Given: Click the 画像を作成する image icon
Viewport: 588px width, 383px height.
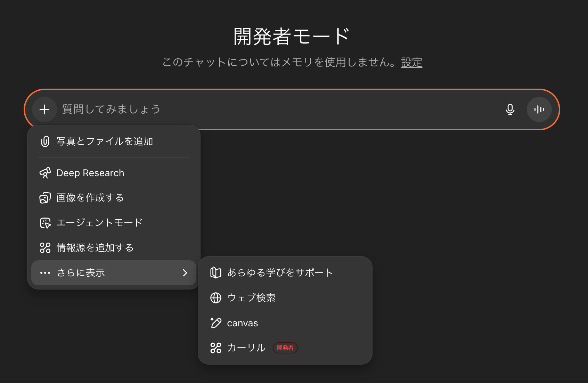Looking at the screenshot, I should coord(44,197).
